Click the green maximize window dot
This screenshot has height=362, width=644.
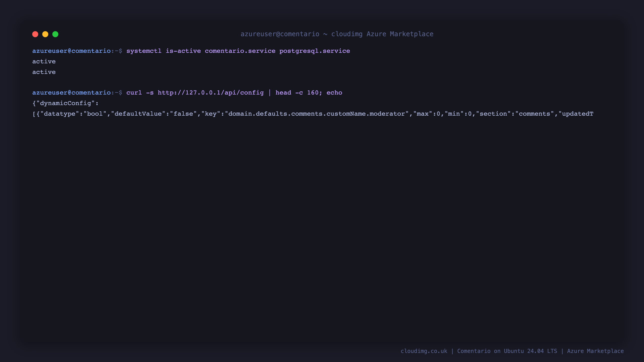point(55,34)
